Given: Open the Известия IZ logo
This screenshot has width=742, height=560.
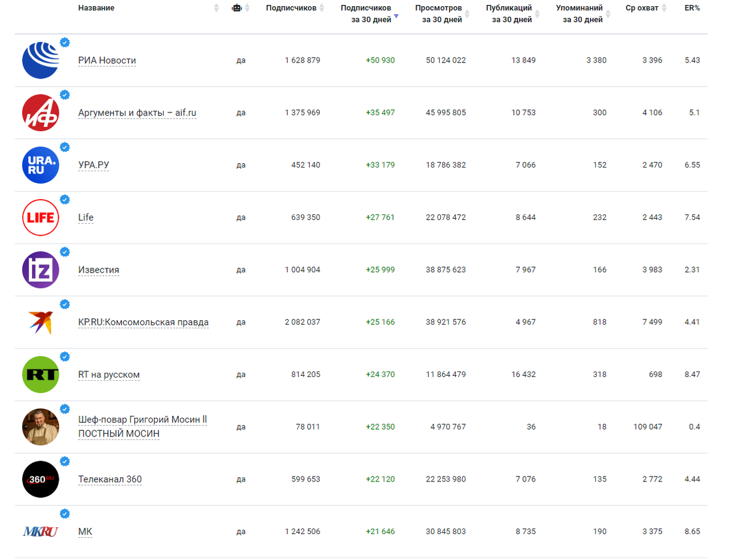Looking at the screenshot, I should click(40, 269).
